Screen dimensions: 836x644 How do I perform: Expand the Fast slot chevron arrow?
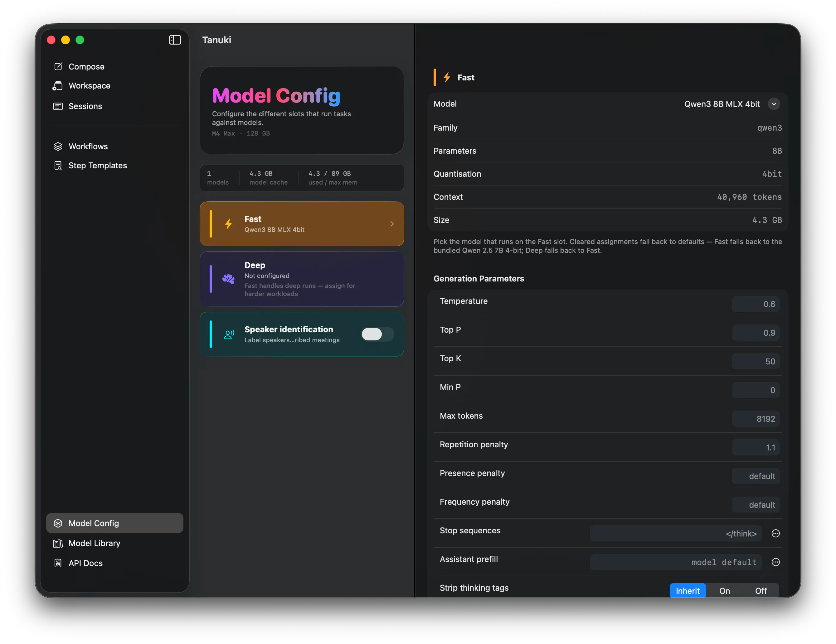[x=392, y=224]
